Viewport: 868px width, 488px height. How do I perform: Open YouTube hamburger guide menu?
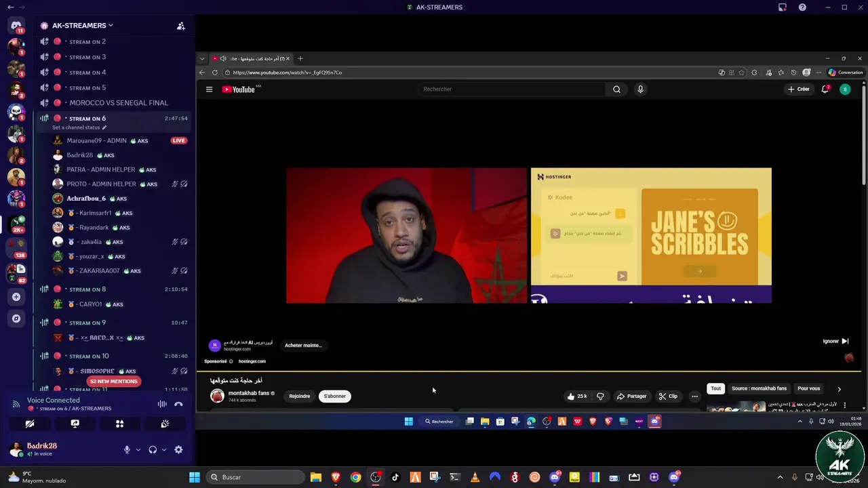pyautogui.click(x=209, y=89)
